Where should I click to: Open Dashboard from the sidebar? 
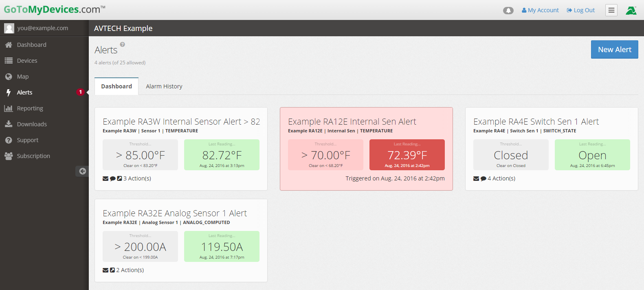[x=31, y=45]
